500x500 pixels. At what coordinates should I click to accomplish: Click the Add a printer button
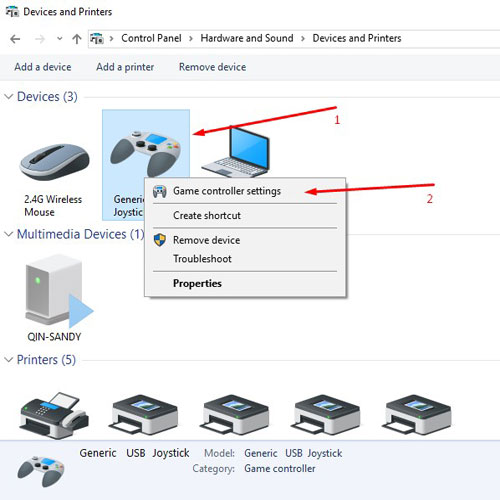pos(125,67)
